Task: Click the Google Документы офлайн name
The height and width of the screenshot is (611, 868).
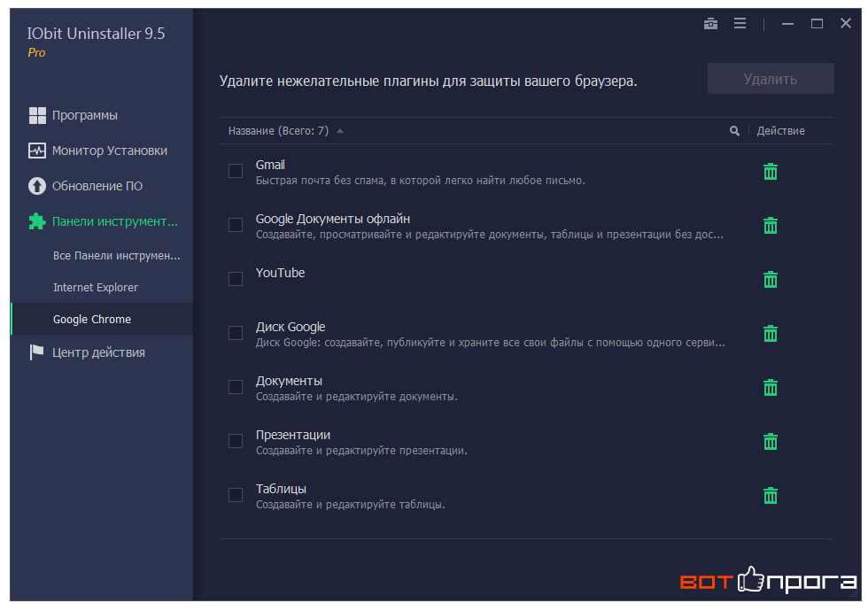Action: pyautogui.click(x=333, y=220)
